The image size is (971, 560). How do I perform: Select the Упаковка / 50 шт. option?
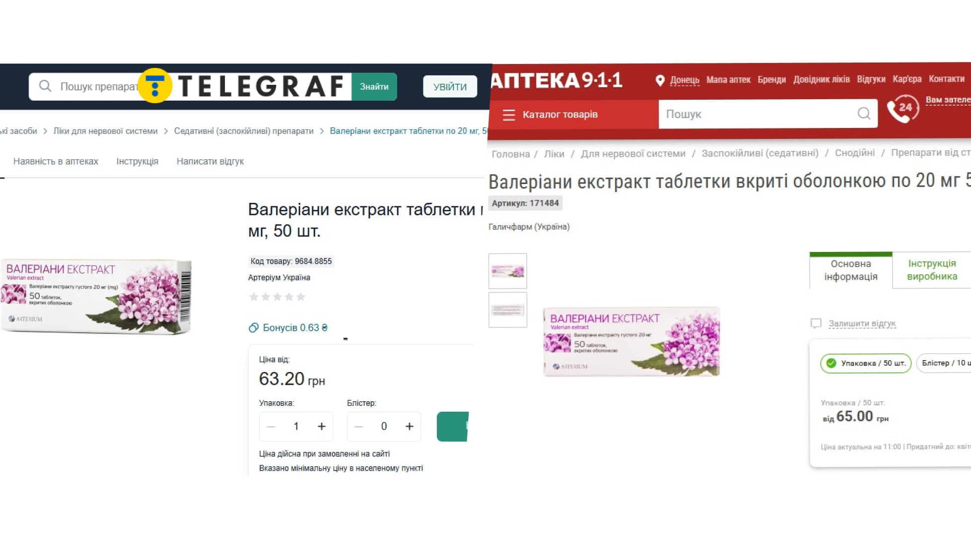pos(866,363)
